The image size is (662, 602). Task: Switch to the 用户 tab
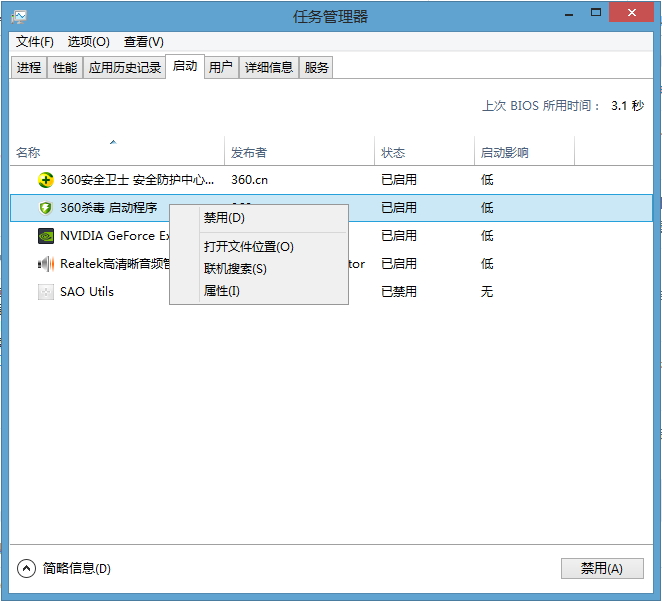click(221, 68)
